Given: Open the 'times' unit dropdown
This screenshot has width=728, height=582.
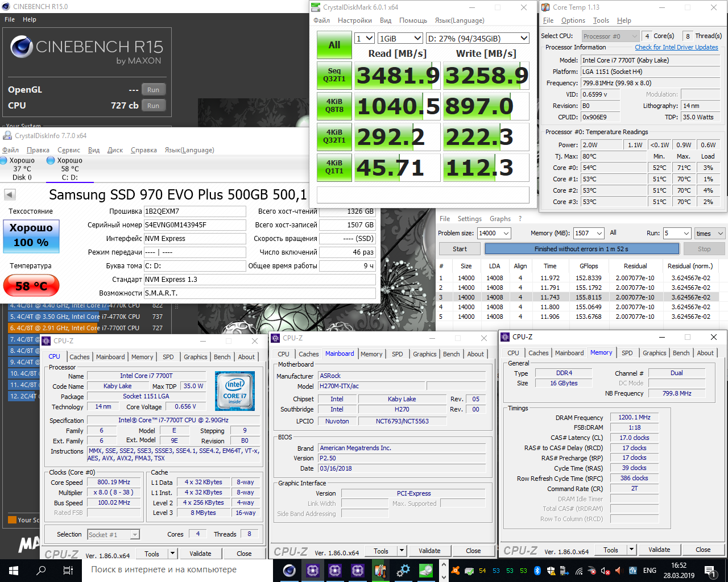Looking at the screenshot, I should [710, 233].
